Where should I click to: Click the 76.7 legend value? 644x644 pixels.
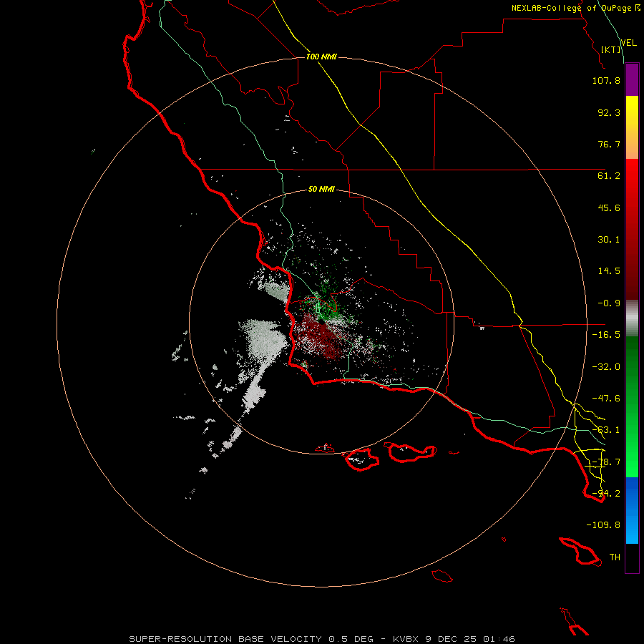click(x=609, y=144)
